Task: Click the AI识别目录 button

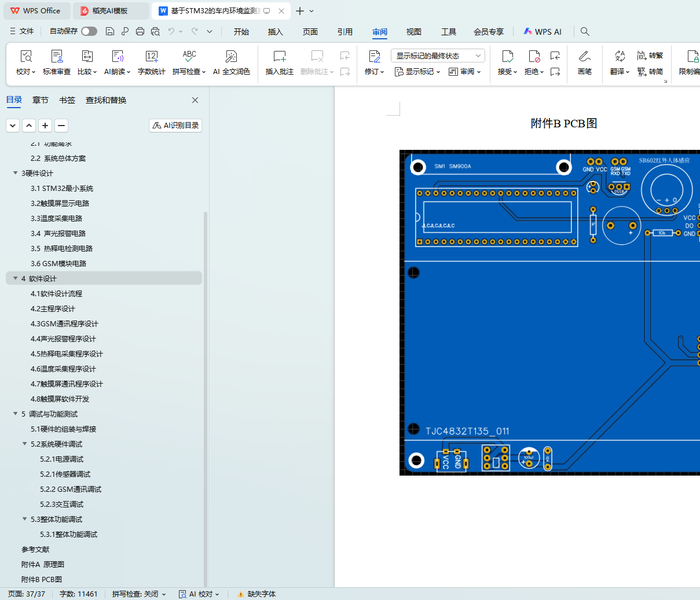Action: 175,125
